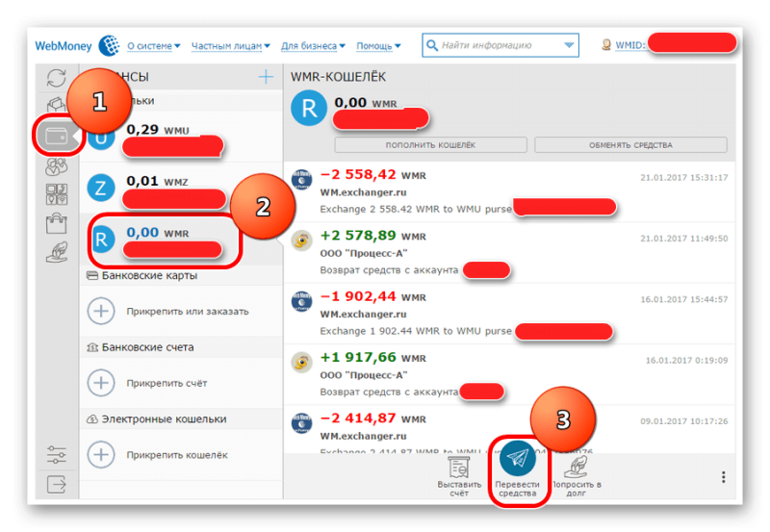770x532 pixels.
Task: Click the blue Z wallet icon
Action: tap(101, 188)
